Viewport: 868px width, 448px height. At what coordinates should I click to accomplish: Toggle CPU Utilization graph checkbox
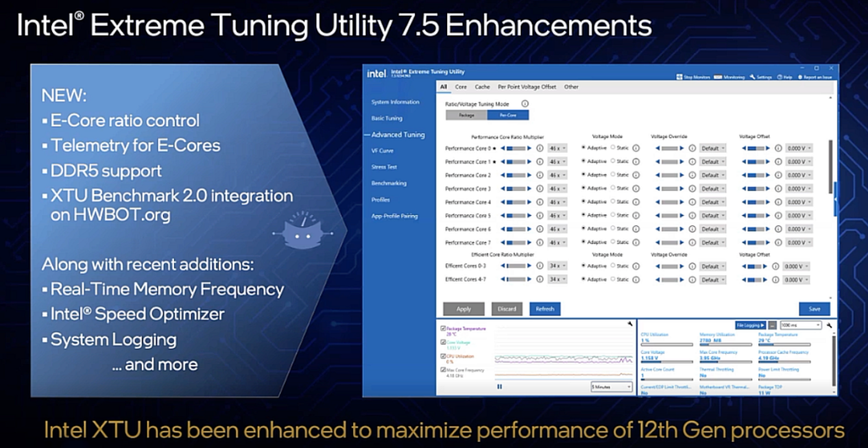pos(443,356)
